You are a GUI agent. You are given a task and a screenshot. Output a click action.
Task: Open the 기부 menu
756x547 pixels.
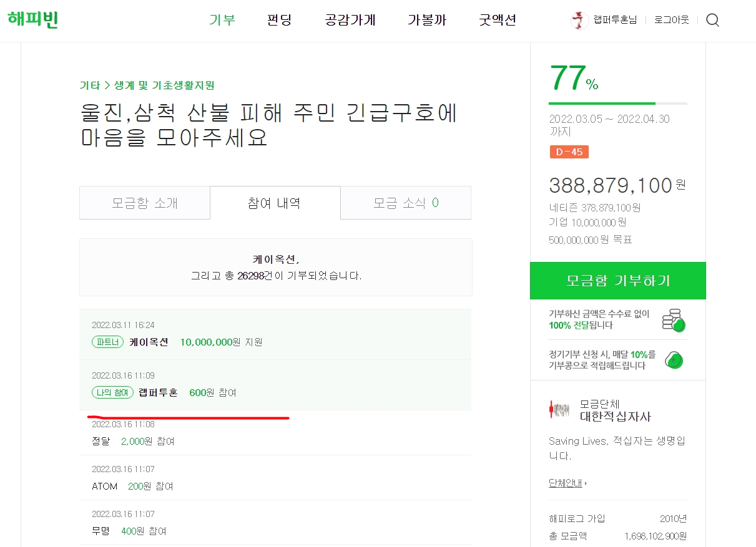(x=222, y=20)
